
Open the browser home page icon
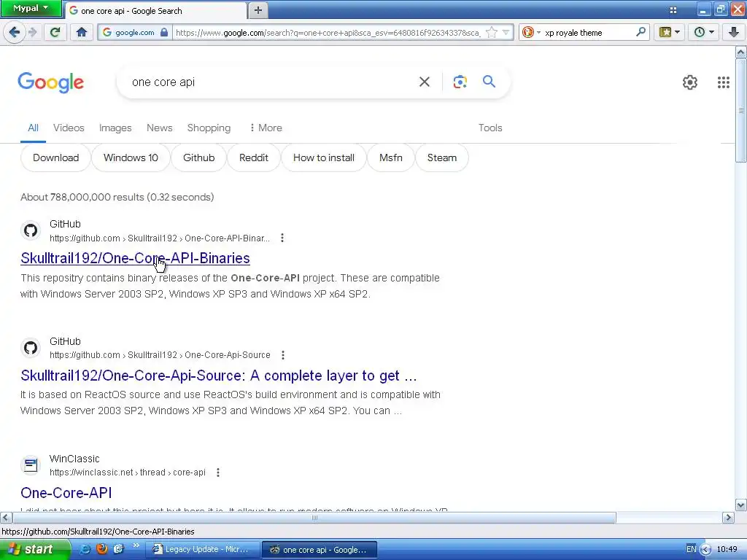click(x=82, y=32)
